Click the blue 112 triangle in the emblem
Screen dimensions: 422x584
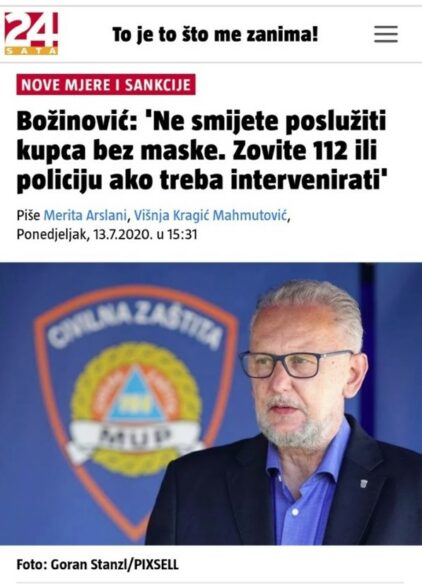136,396
